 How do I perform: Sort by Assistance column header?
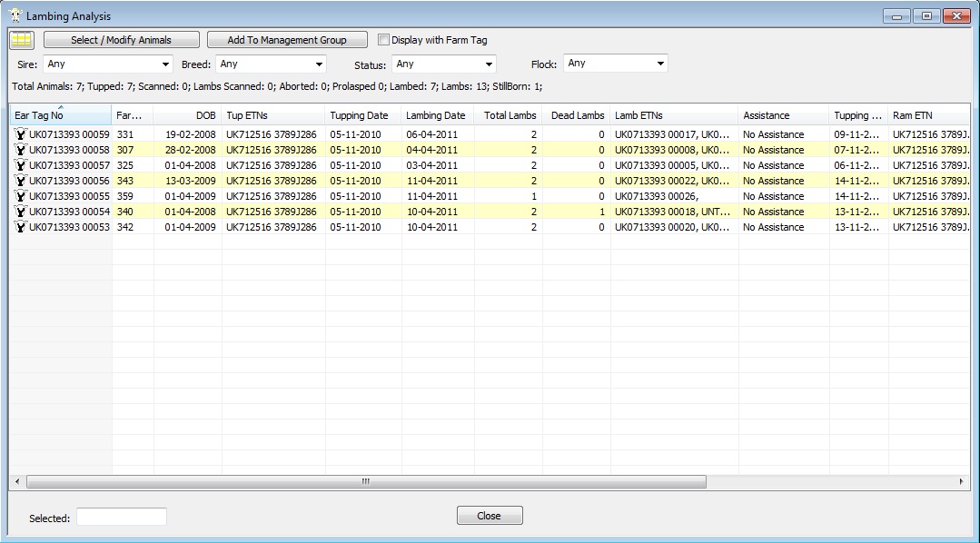[x=784, y=115]
